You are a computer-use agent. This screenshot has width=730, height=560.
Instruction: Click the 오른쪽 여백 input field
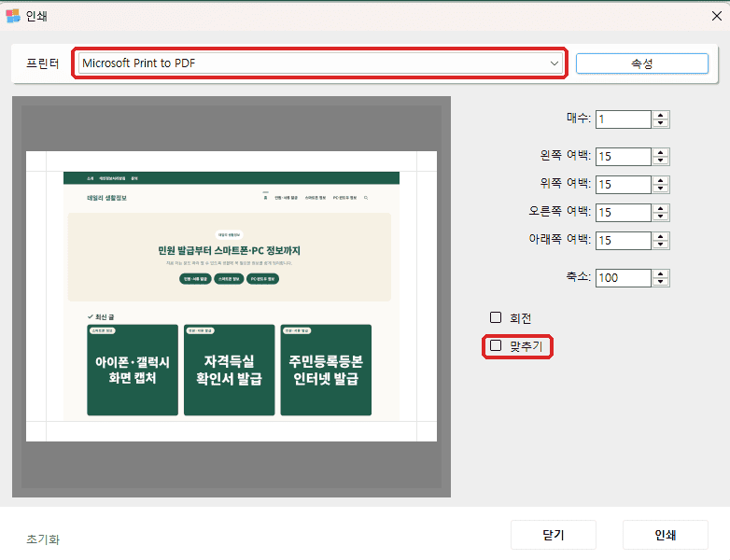623,213
